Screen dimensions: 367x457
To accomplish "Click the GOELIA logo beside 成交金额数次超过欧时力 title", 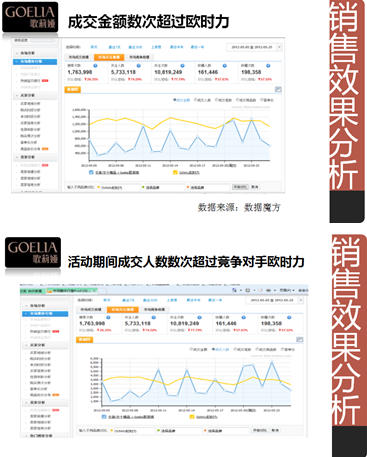I will pos(30,17).
